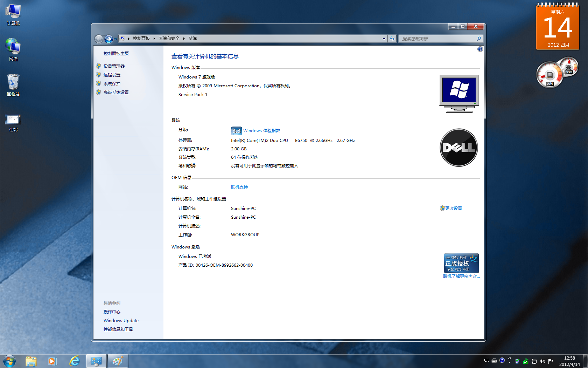Select 系统和安全 in the breadcrumb
Screen dimensions: 588x368
[x=169, y=39]
